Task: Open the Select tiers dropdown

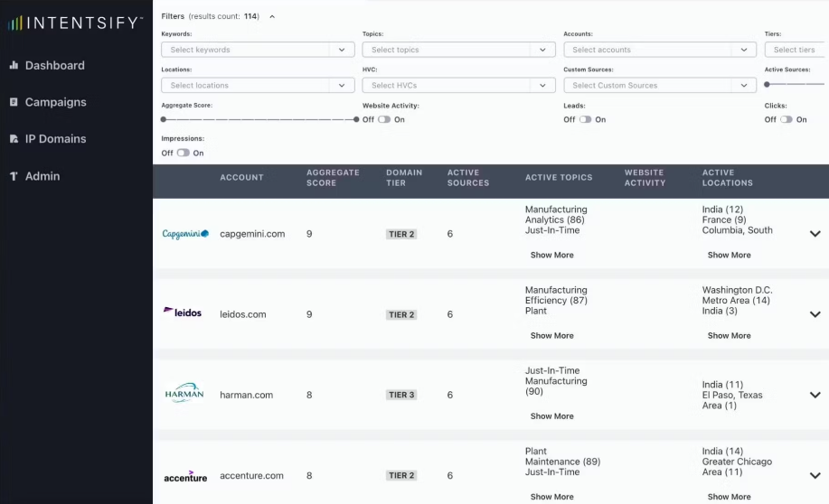Action: click(x=796, y=50)
